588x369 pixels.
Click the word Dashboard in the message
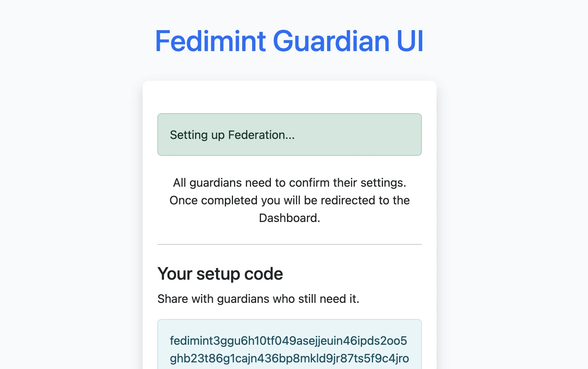pos(289,218)
